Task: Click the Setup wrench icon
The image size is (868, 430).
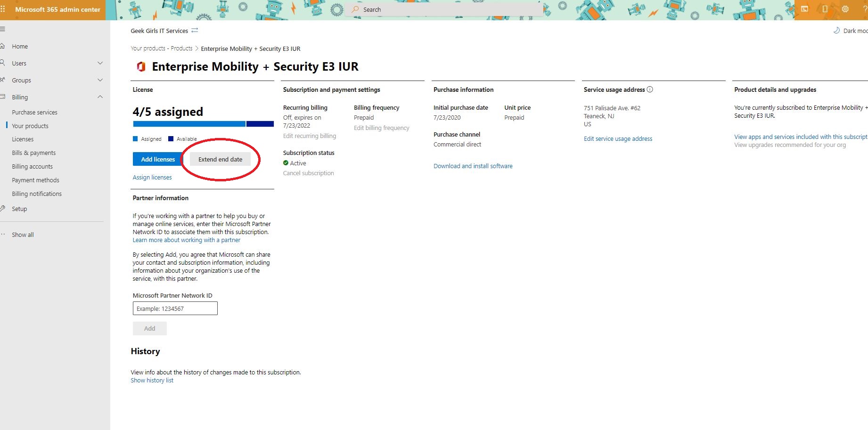Action: click(3, 209)
